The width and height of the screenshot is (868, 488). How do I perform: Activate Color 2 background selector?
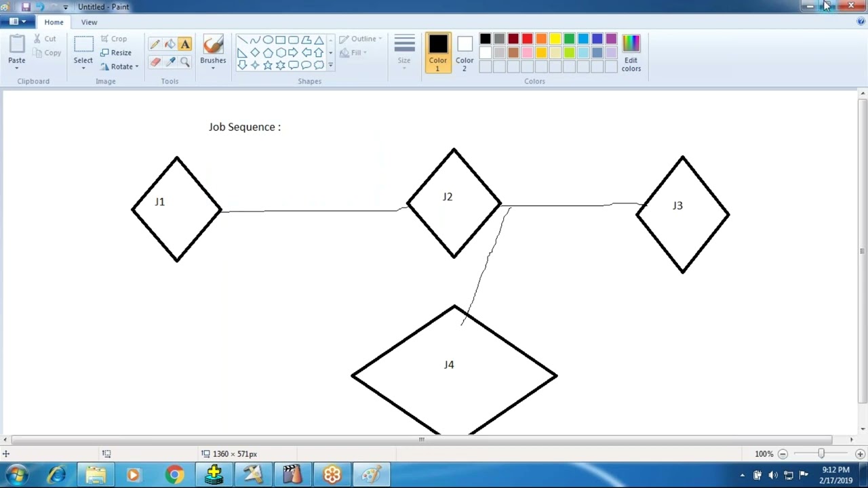(x=465, y=53)
